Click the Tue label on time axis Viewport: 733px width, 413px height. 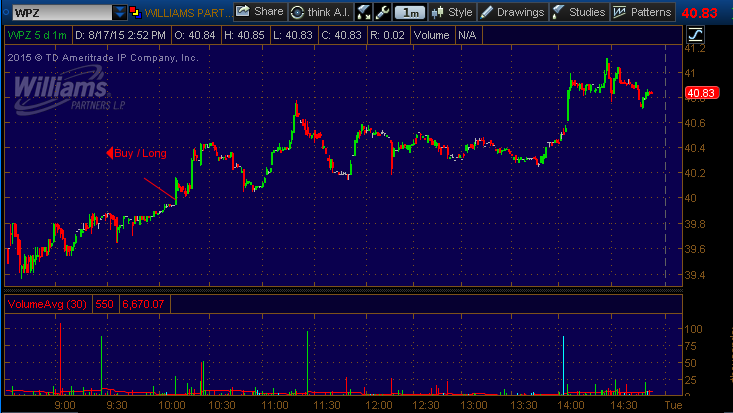click(x=674, y=405)
